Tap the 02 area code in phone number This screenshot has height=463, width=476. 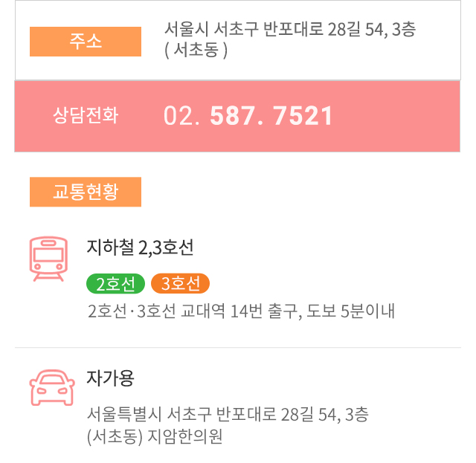[181, 116]
